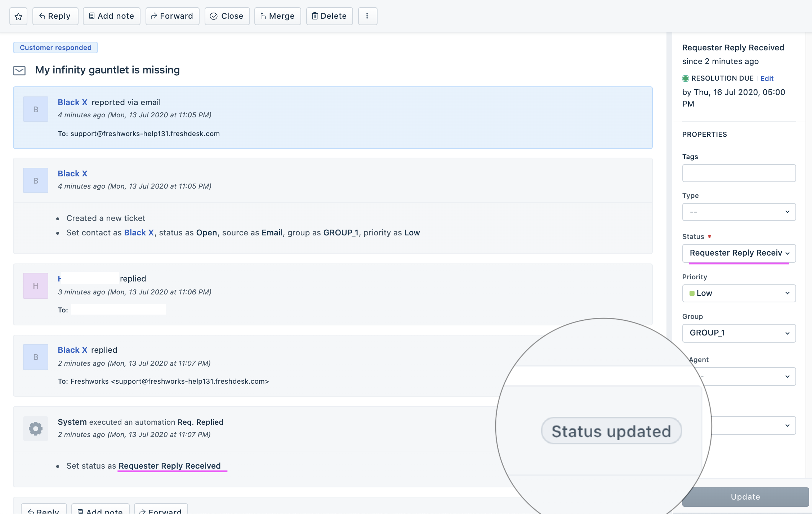Forward the ticket via top toolbar
The image size is (812, 514).
pyautogui.click(x=172, y=16)
